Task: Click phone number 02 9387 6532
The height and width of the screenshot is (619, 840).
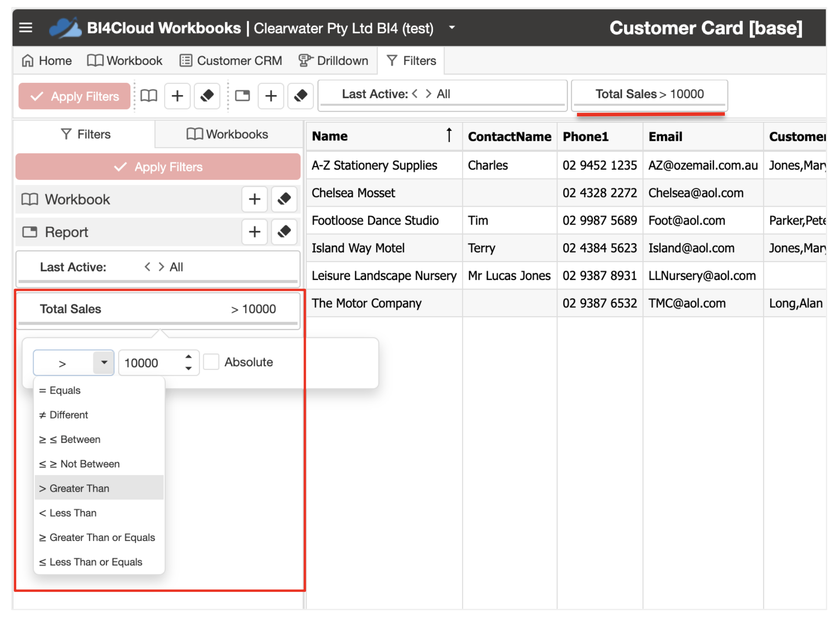Action: pos(600,303)
